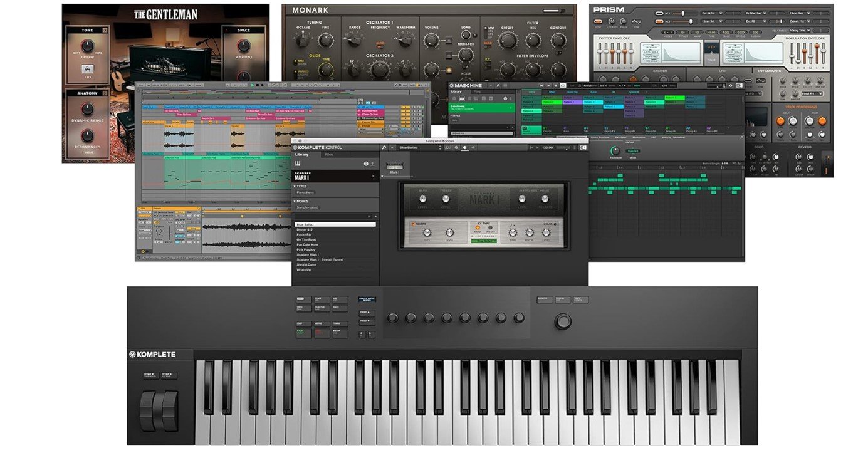Click the skip-to-start button in Komplete Kontrol transport
Screen dimensions: 868x458
click(531, 147)
